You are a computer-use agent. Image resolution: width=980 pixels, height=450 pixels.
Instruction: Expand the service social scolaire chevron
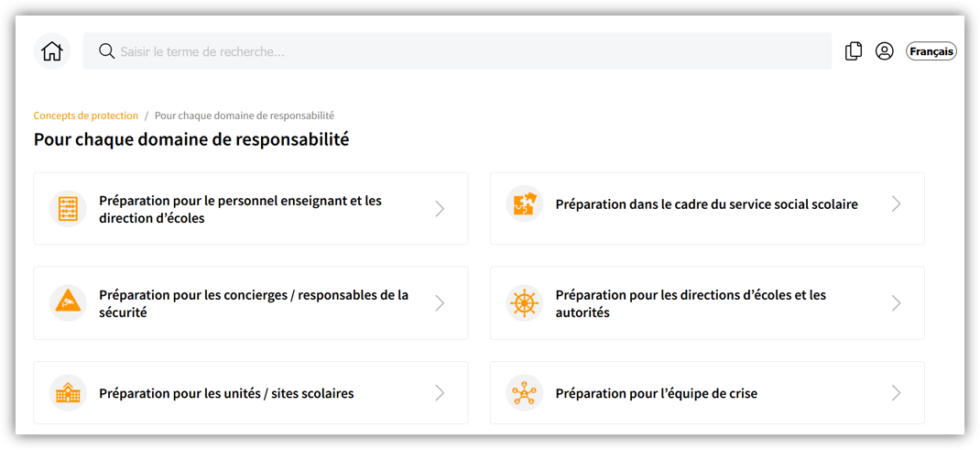pyautogui.click(x=896, y=204)
